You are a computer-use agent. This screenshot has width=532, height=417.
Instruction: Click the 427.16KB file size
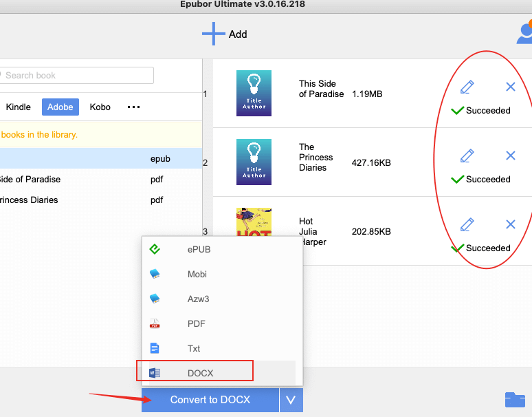371,162
